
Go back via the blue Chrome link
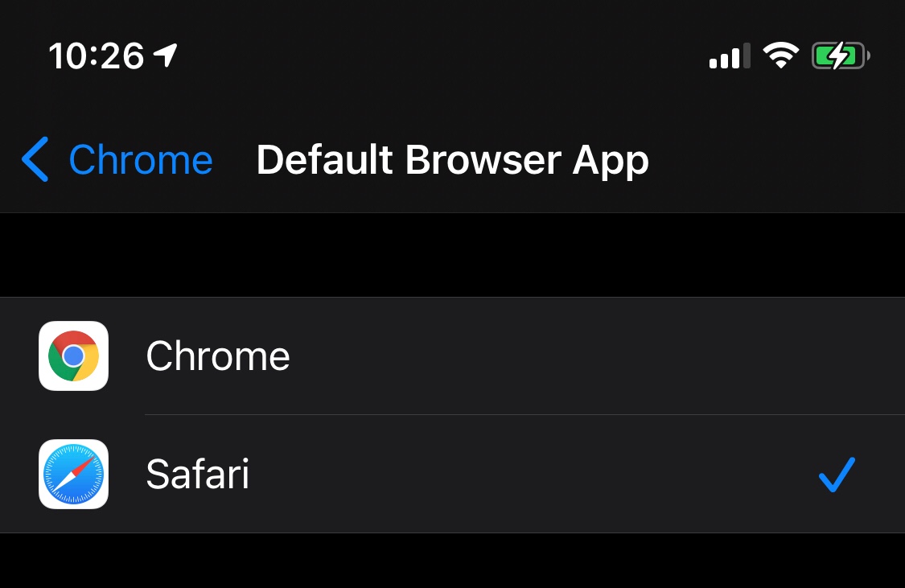141,160
